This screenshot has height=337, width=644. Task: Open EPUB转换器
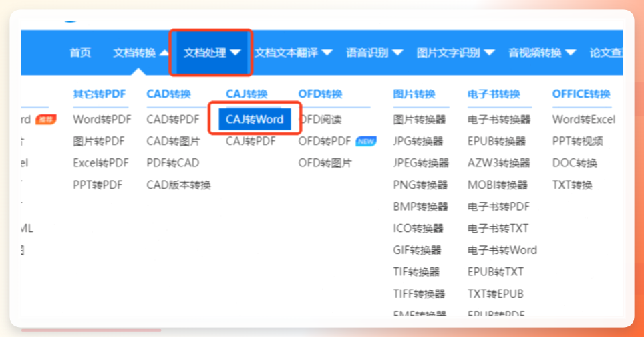(496, 141)
